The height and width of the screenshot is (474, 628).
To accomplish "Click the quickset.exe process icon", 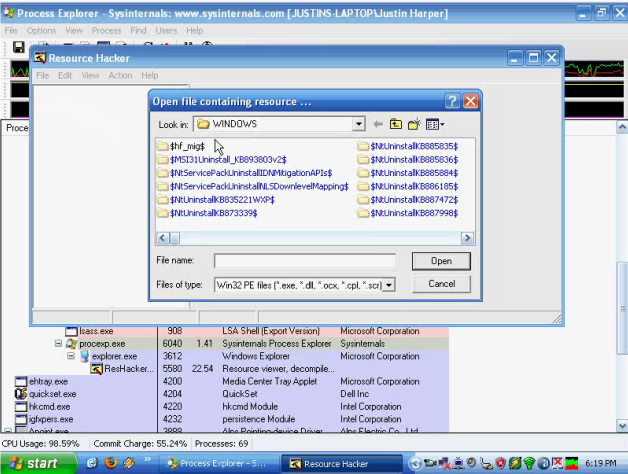I will click(x=21, y=394).
